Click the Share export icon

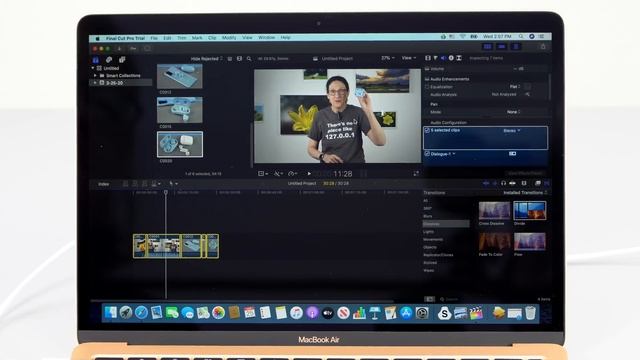[x=543, y=47]
